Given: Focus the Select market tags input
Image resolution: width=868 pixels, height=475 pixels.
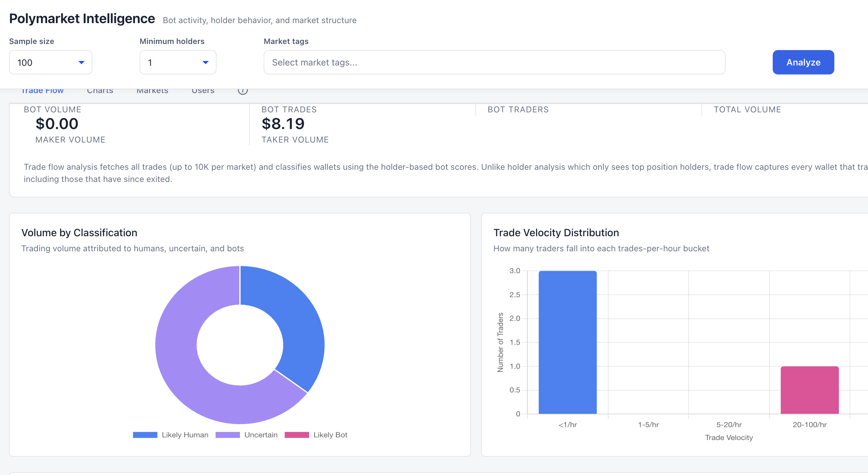Looking at the screenshot, I should pos(494,62).
